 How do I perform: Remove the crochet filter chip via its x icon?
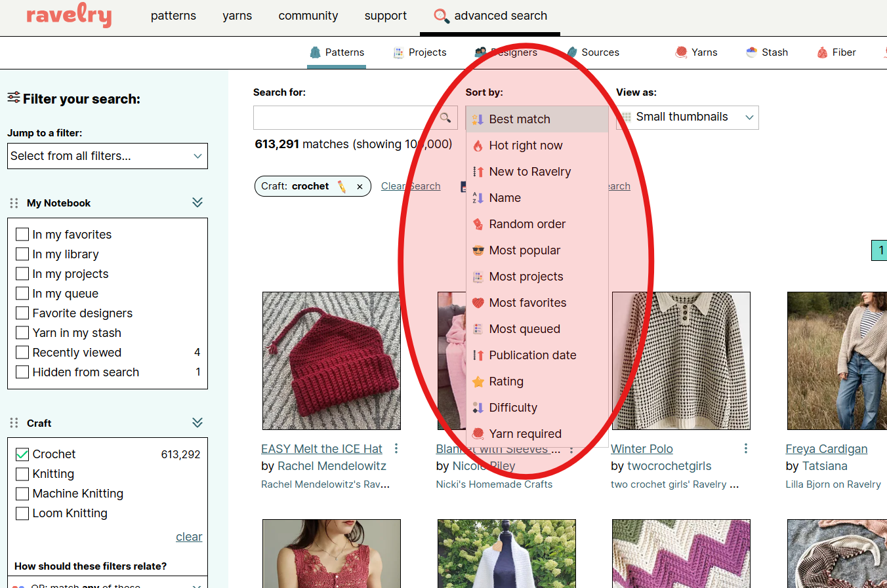pos(360,186)
